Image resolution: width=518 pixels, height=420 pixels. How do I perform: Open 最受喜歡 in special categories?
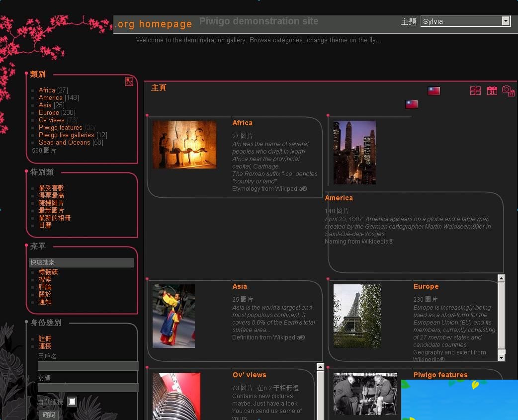51,188
